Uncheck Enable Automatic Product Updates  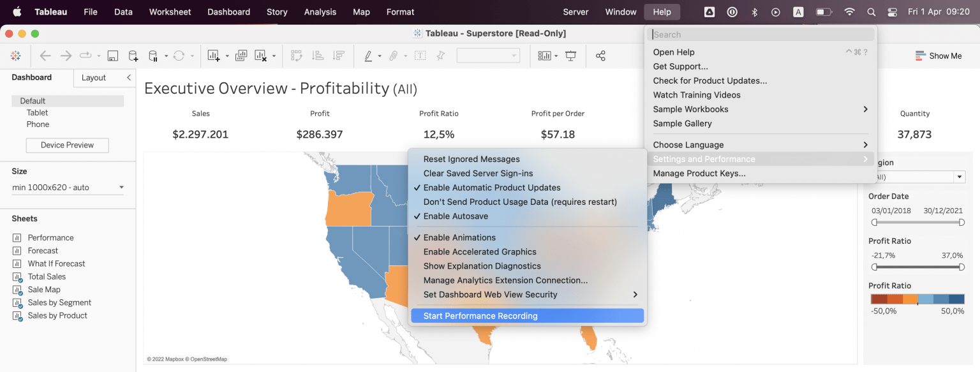click(x=492, y=188)
